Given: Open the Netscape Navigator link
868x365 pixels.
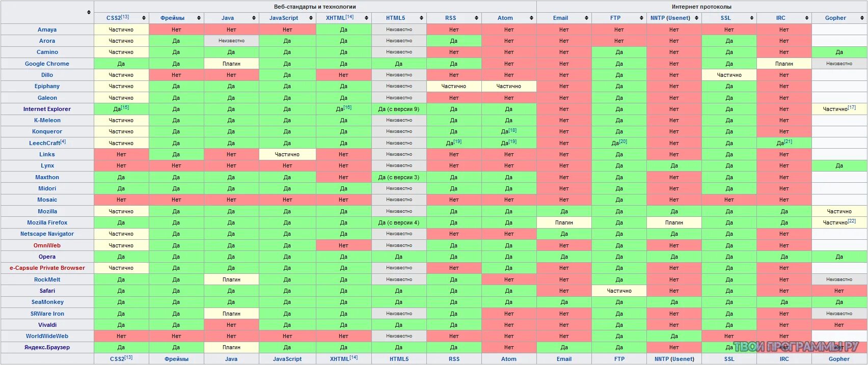Looking at the screenshot, I should [x=47, y=234].
